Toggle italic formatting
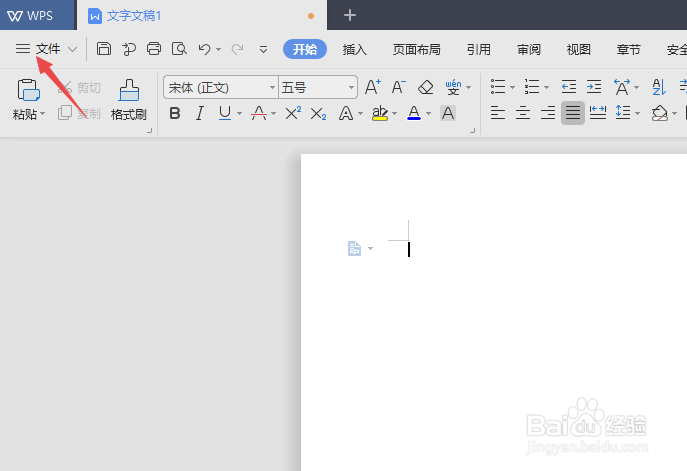687x471 pixels. tap(200, 113)
